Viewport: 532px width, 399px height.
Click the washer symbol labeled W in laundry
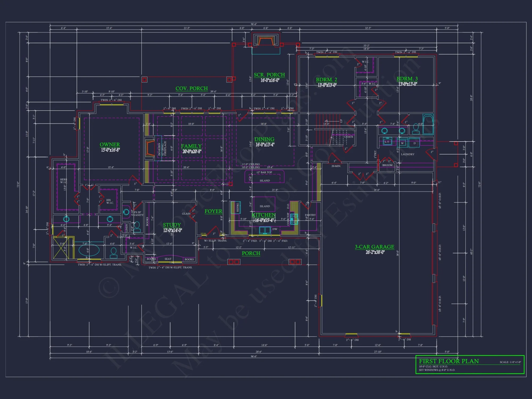point(402,143)
